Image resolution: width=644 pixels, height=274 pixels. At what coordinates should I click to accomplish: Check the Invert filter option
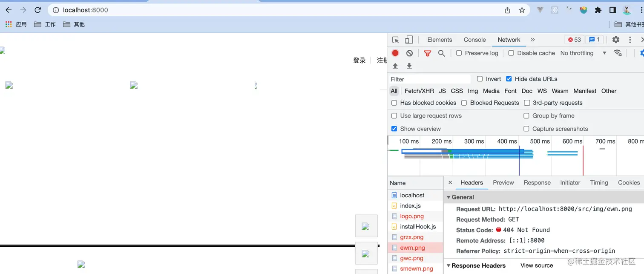480,79
